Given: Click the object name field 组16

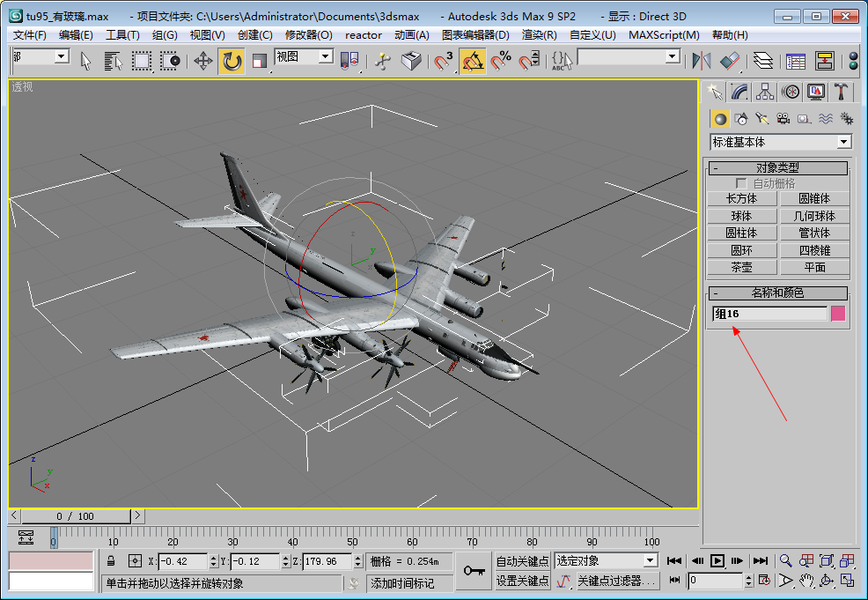Looking at the screenshot, I should click(x=769, y=314).
